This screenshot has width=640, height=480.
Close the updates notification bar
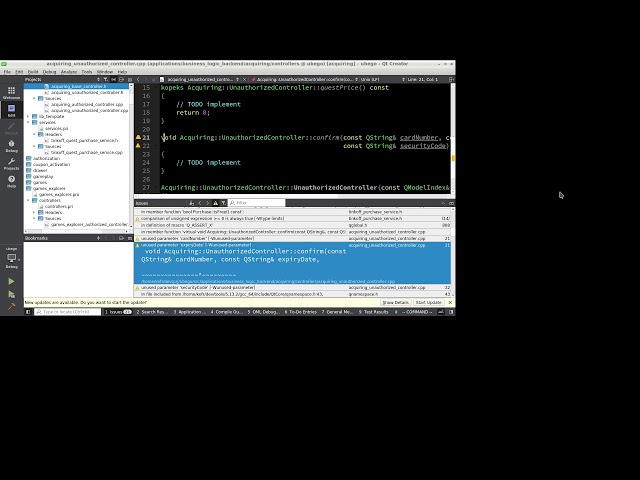pos(450,302)
